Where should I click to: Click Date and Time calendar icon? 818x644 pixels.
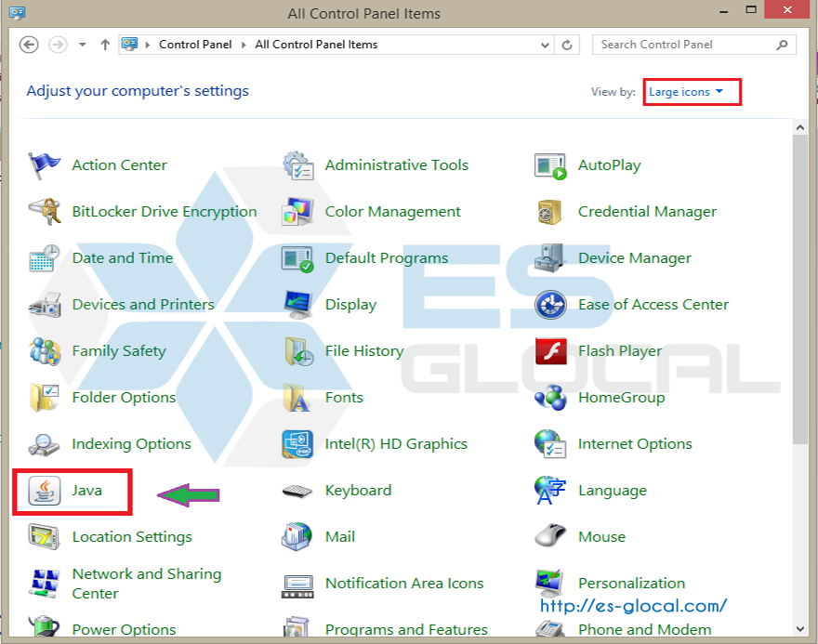(45, 258)
